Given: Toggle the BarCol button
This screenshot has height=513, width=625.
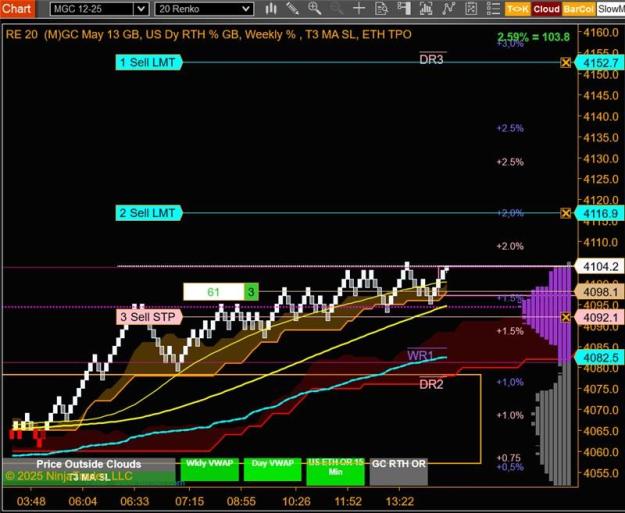Looking at the screenshot, I should coord(578,9).
